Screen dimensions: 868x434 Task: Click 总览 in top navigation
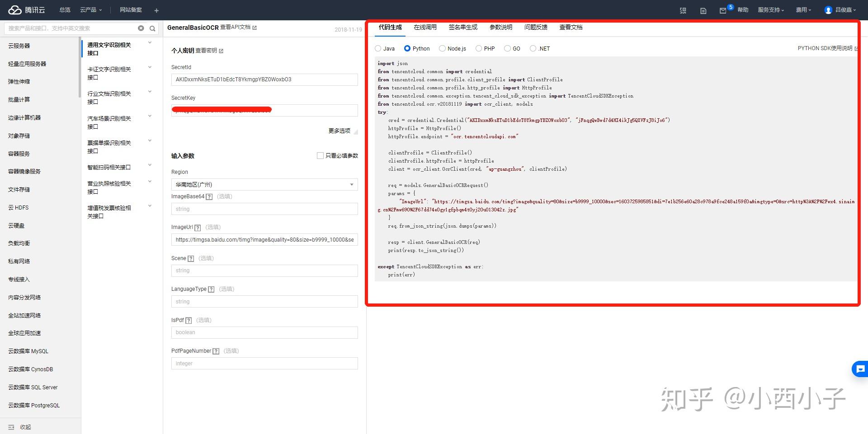pos(65,10)
